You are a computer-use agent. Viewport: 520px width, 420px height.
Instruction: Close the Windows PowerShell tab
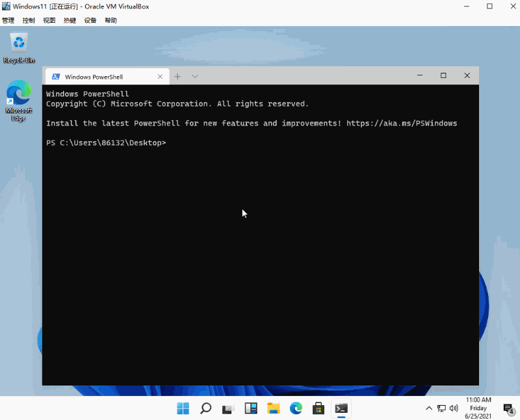point(161,77)
